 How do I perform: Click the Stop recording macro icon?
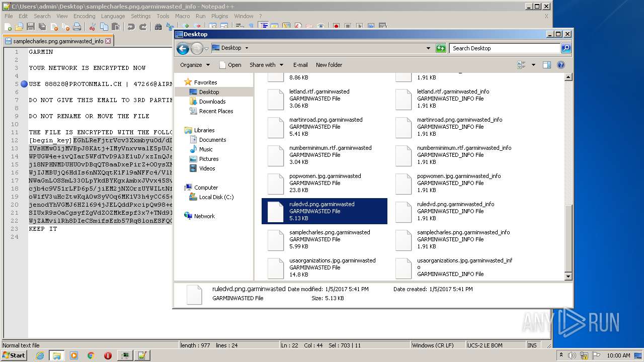[347, 27]
